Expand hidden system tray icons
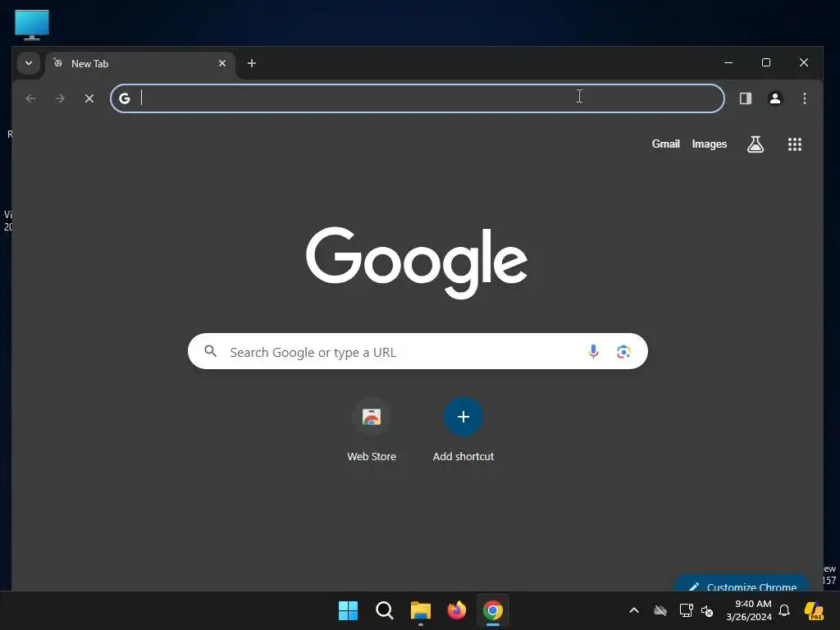Viewport: 840px width, 630px height. [x=634, y=610]
